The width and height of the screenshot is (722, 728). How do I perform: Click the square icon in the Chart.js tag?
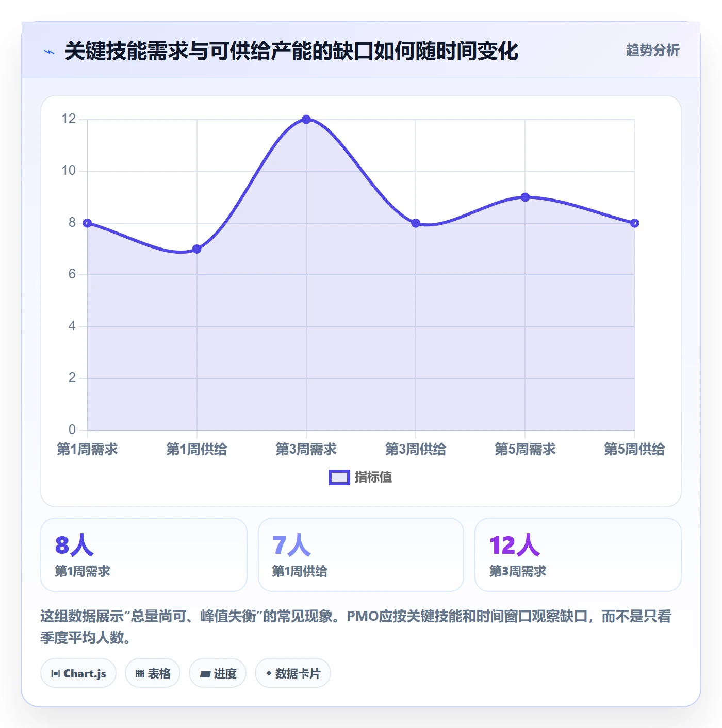pyautogui.click(x=56, y=674)
